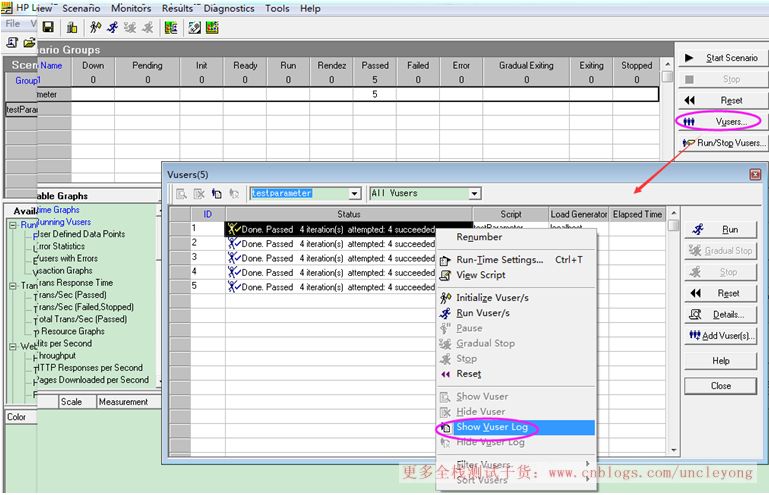Click the Run/Stop Vusers... button
This screenshot has height=495, width=769.
(723, 143)
